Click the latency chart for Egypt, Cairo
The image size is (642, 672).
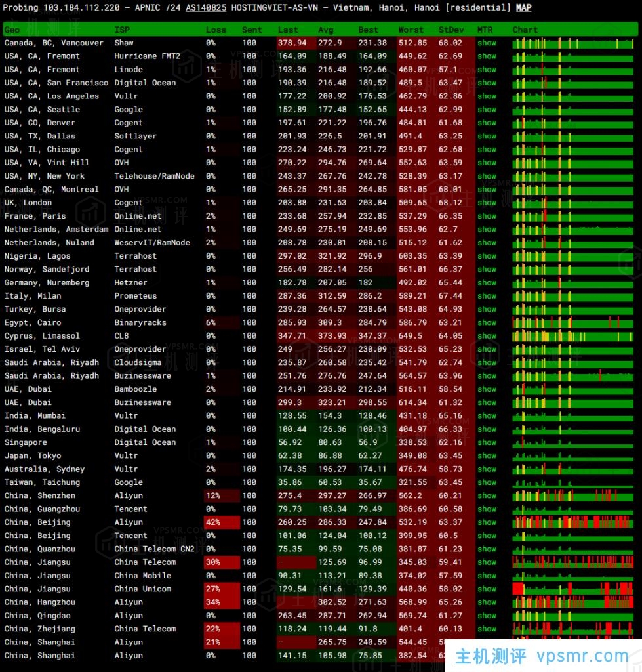[x=573, y=322]
